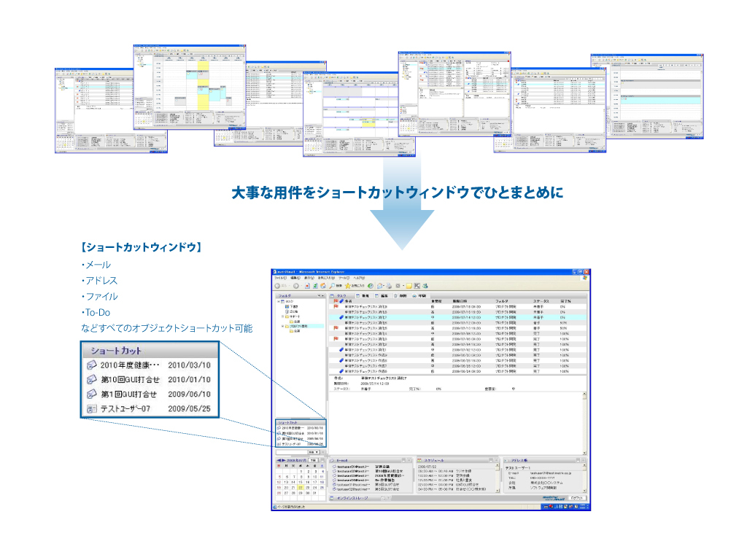
Task: Open 第1回GUI打合せ in the enlarged shortcut callout
Action: pyautogui.click(x=148, y=394)
